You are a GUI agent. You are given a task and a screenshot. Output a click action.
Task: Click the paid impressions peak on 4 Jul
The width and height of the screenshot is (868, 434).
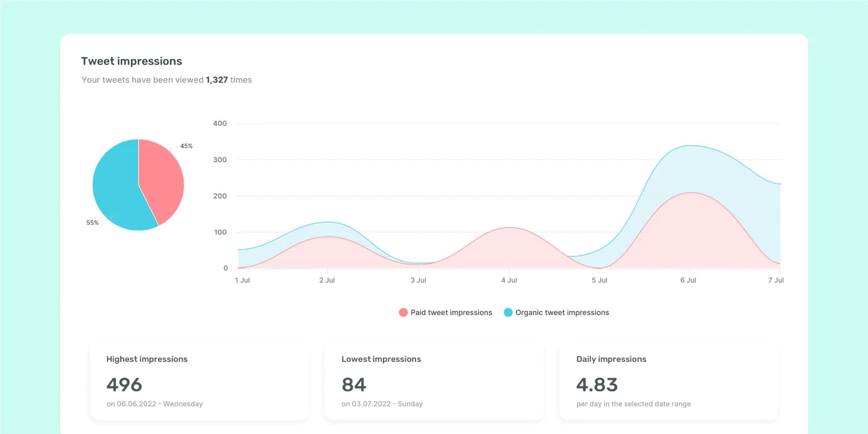509,227
